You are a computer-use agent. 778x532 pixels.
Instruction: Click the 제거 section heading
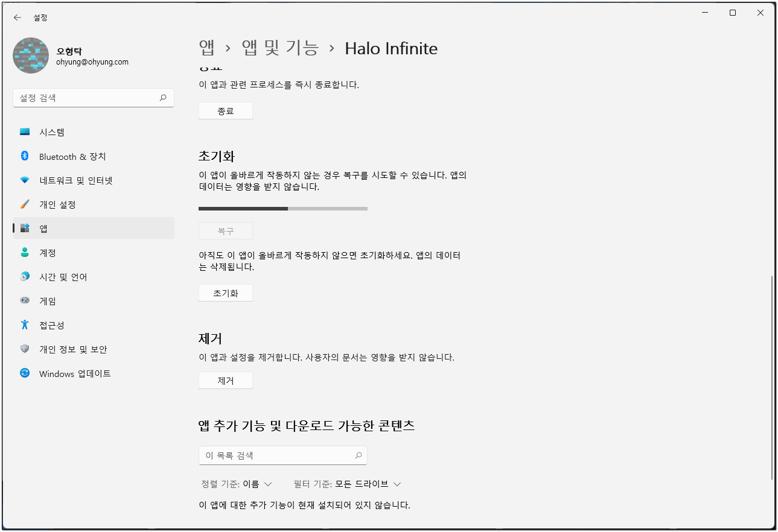coord(210,339)
